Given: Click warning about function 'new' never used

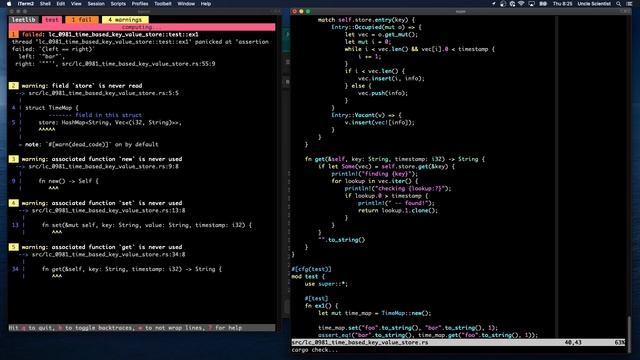Looking at the screenshot, I should click(x=102, y=159).
